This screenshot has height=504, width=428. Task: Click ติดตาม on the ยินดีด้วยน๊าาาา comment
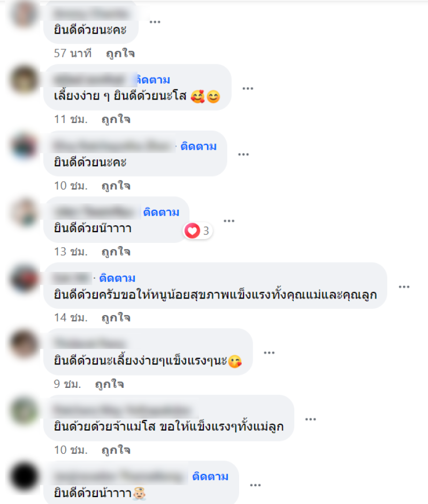161,212
